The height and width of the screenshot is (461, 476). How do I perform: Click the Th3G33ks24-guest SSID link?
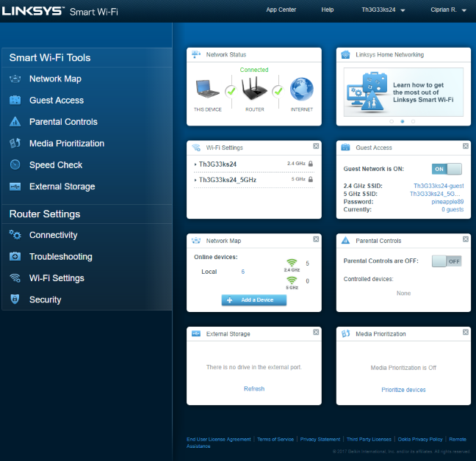point(439,186)
